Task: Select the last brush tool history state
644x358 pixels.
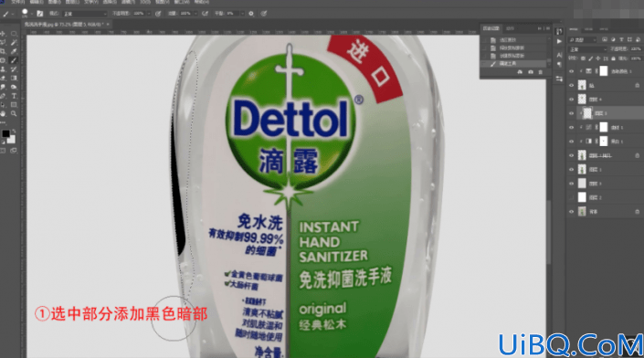Action: (x=514, y=64)
